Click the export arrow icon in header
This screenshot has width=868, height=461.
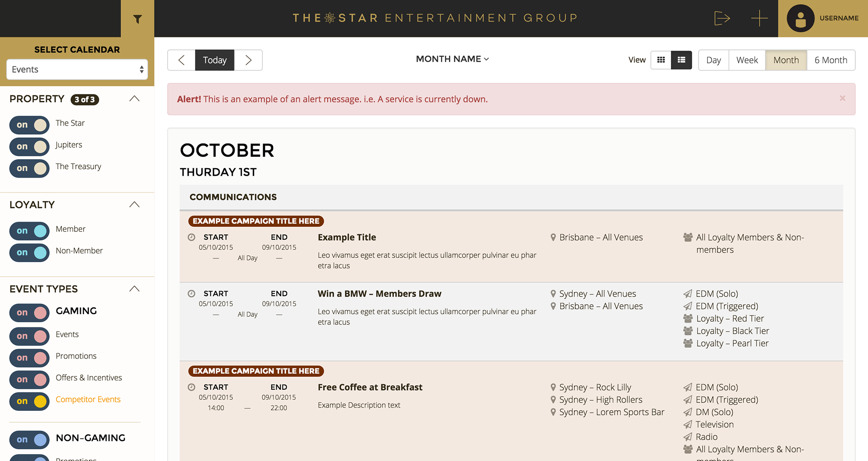[722, 19]
